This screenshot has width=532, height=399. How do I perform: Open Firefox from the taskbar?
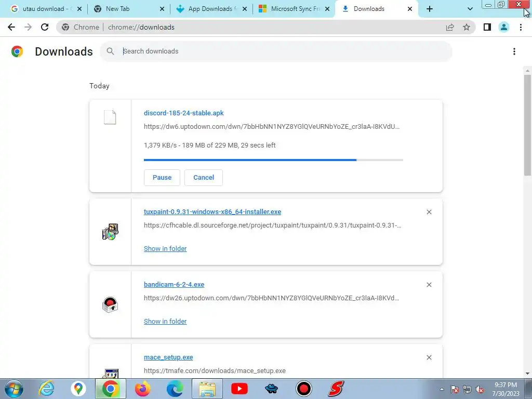click(x=143, y=389)
